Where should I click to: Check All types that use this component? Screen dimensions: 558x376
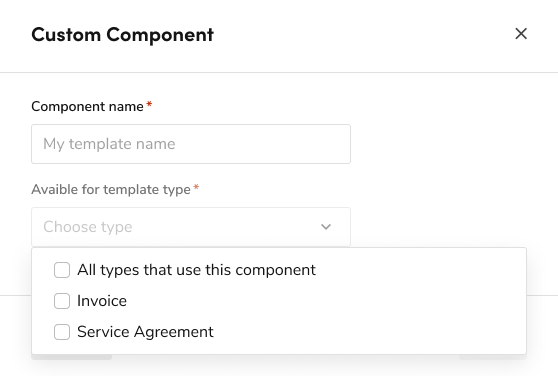coord(62,270)
